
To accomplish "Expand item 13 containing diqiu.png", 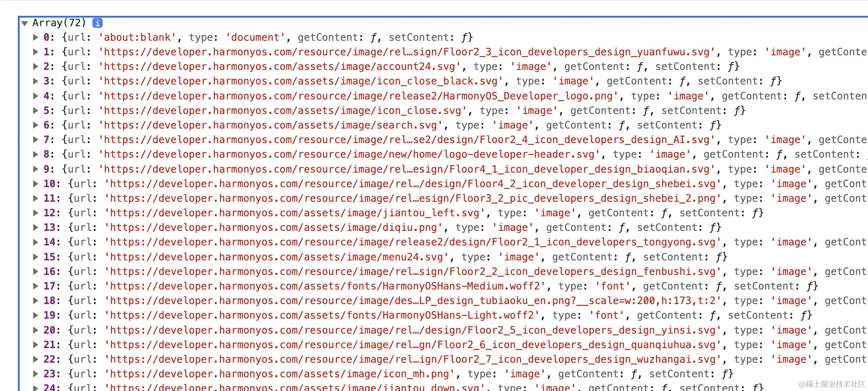I will [x=35, y=227].
